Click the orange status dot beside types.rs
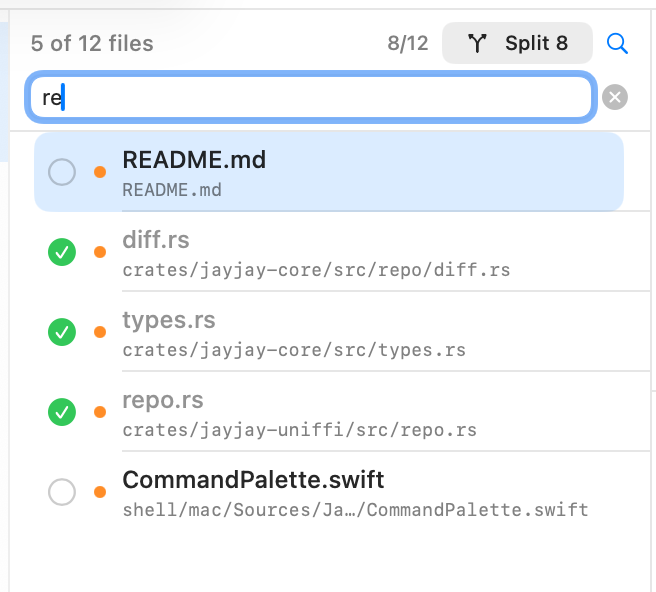The height and width of the screenshot is (592, 656). (x=100, y=332)
